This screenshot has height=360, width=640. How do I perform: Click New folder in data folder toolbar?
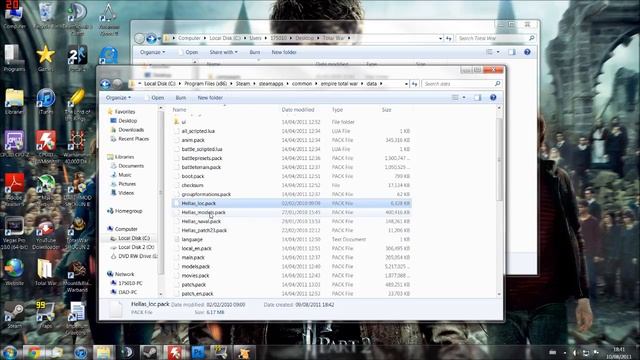point(210,98)
